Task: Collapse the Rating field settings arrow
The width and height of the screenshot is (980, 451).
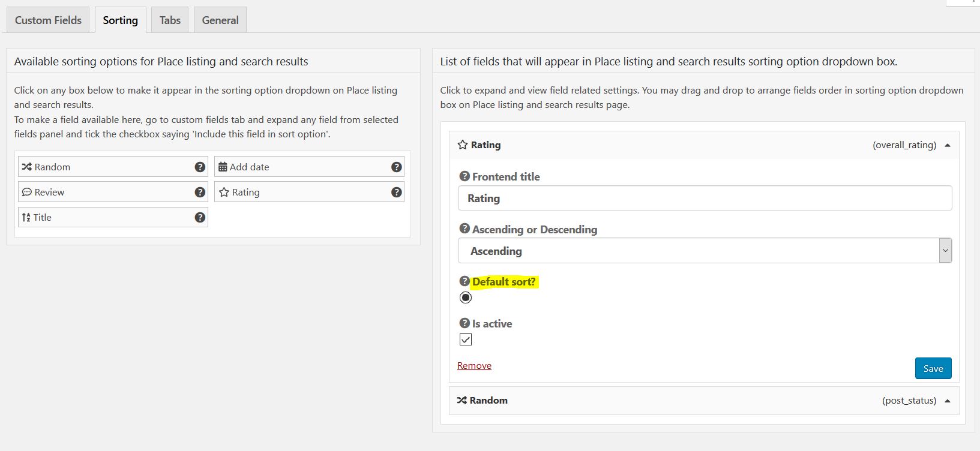Action: coord(948,145)
